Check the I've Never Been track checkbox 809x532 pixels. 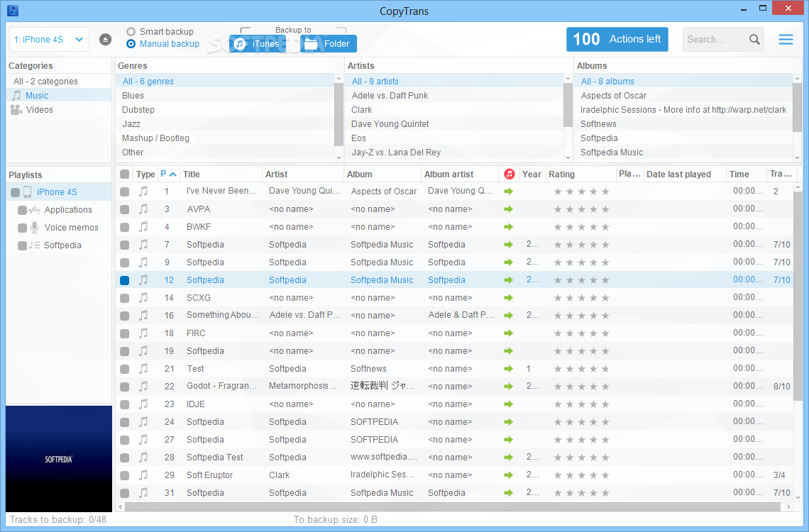point(124,192)
